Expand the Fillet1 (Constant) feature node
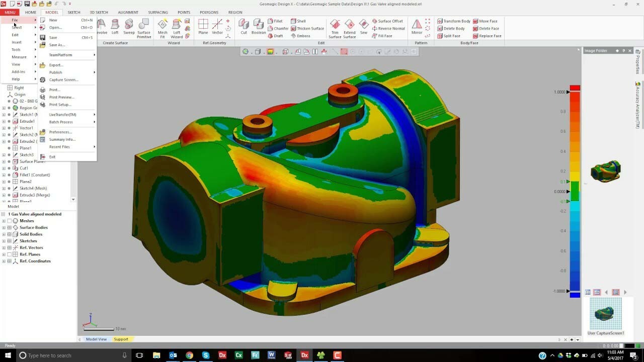644x362 pixels. point(4,175)
